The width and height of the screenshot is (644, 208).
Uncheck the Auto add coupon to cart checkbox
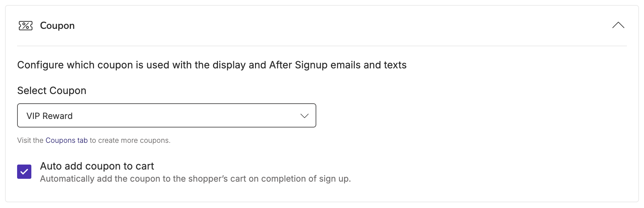pyautogui.click(x=24, y=172)
